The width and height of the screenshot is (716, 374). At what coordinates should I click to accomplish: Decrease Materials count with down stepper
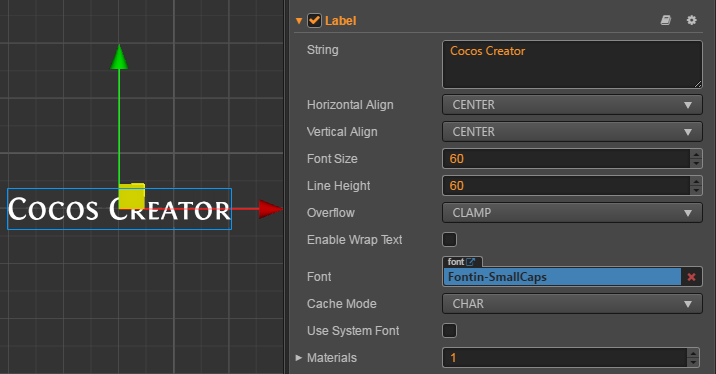point(693,363)
